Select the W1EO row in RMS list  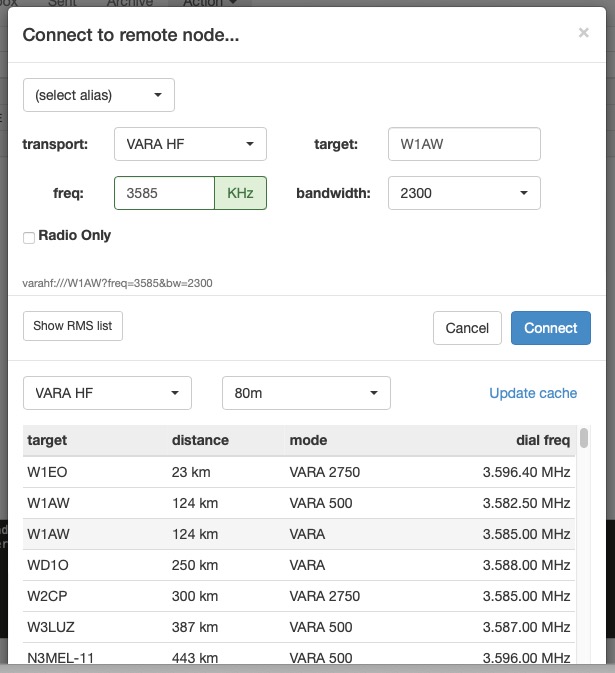coord(300,471)
